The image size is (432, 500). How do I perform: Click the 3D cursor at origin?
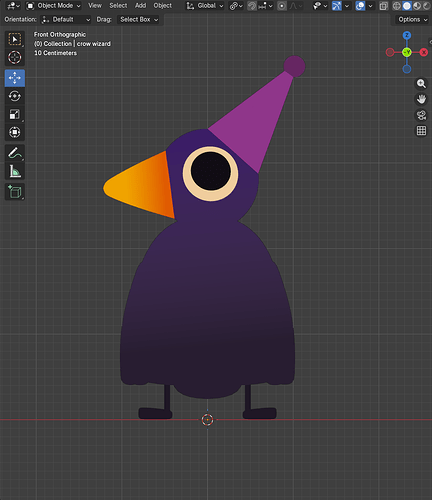(207, 419)
